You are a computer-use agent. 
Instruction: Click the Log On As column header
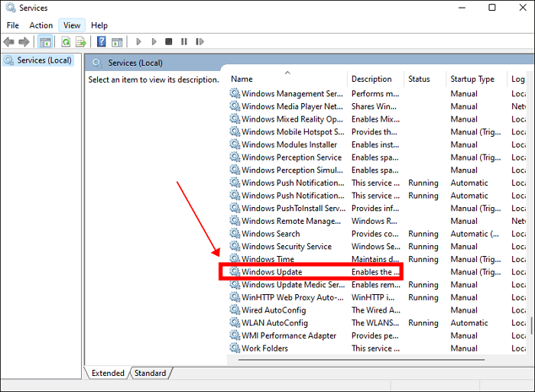519,79
